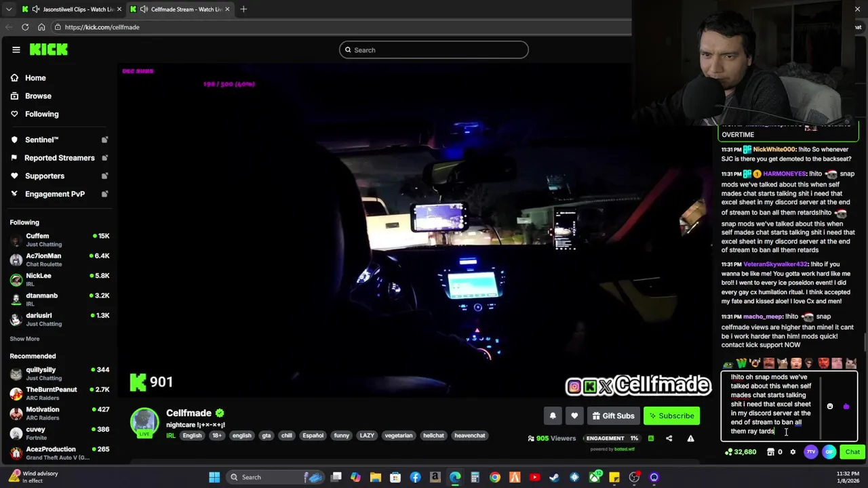This screenshot has width=868, height=488.
Task: Open chat settings gear
Action: 793,452
